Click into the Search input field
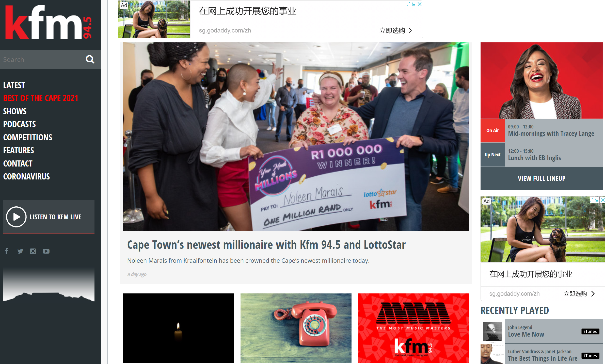Image resolution: width=605 pixels, height=364 pixels. (42, 59)
